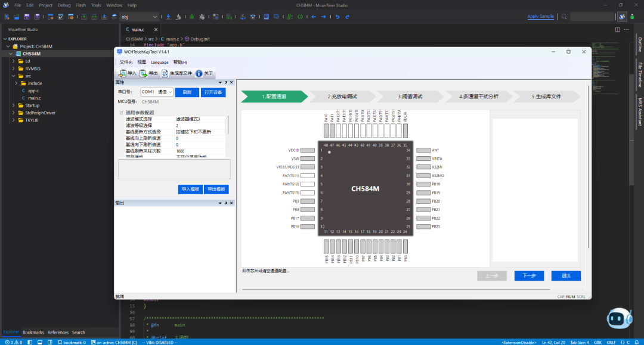Toggle the PA7(TS11) touch channel pin box
Viewport: 644px width, 345px height.
(308, 176)
